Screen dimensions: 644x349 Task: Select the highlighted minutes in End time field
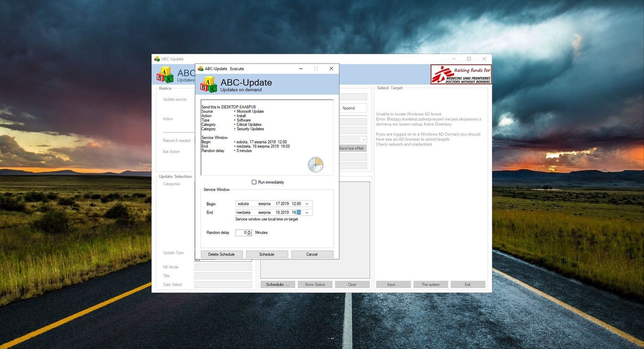(299, 212)
